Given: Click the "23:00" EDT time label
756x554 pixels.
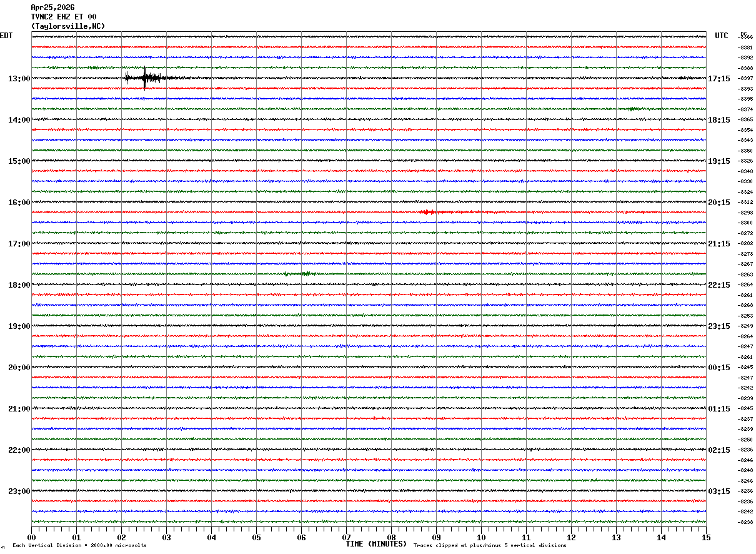Looking at the screenshot, I should point(19,491).
